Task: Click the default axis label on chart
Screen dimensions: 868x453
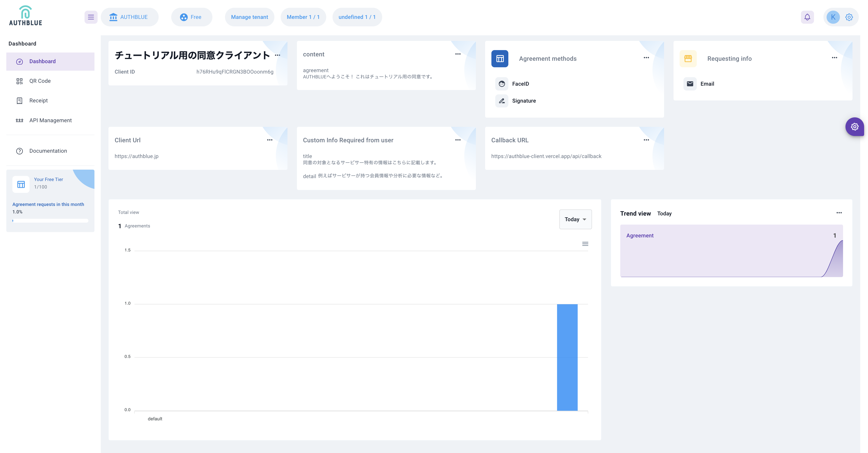Action: [155, 419]
